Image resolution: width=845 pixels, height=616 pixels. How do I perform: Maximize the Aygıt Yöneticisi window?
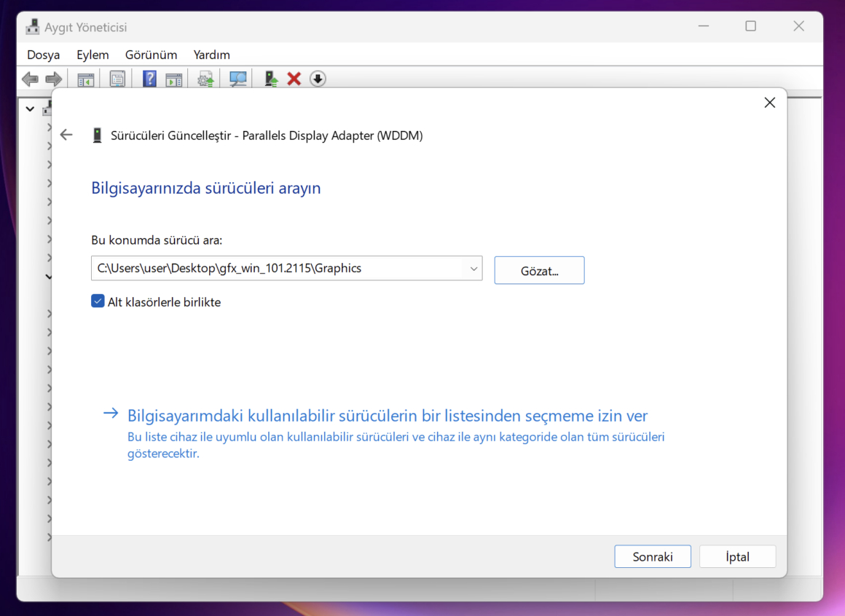(751, 25)
